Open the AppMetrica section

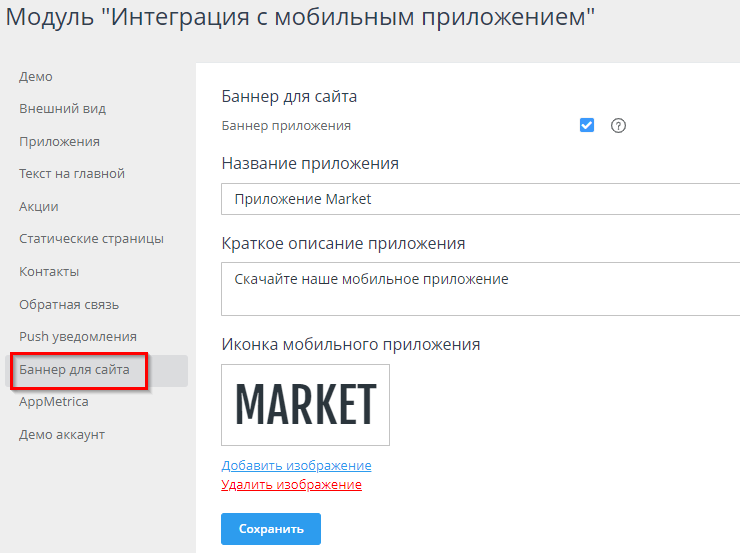click(54, 402)
